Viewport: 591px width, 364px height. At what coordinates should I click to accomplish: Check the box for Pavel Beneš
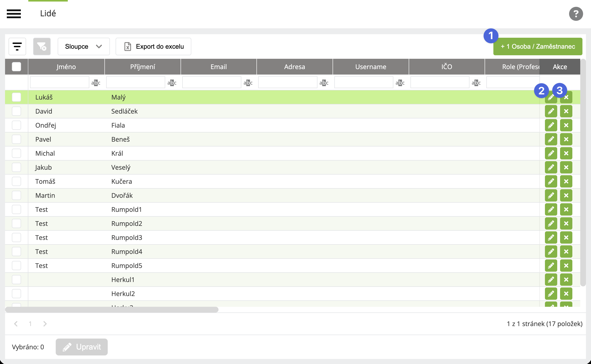(16, 139)
